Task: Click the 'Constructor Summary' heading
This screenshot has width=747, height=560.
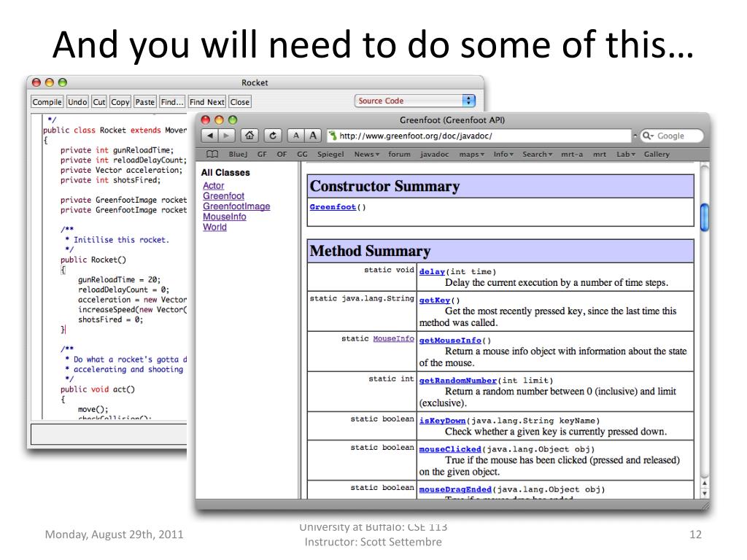Action: click(384, 186)
